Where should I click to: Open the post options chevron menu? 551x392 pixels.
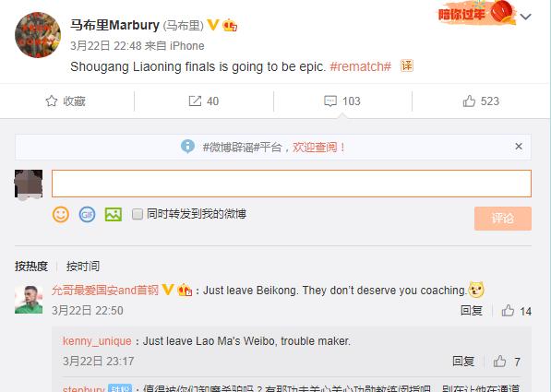(x=525, y=17)
